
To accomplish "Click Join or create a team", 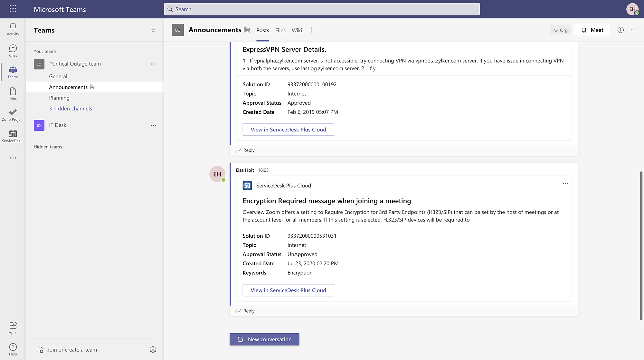I will pos(72,350).
